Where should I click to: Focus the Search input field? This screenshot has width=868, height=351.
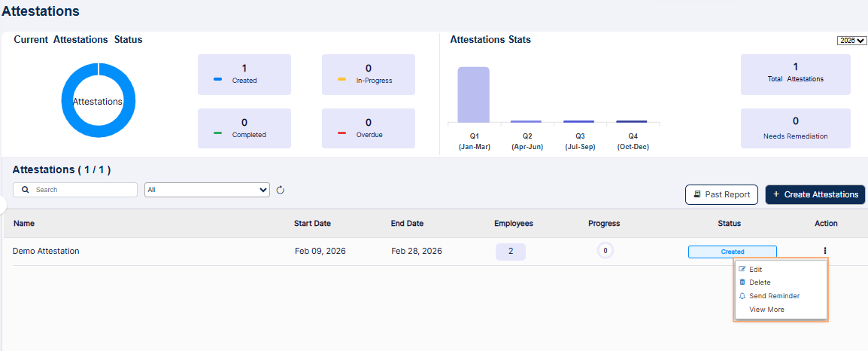83,190
